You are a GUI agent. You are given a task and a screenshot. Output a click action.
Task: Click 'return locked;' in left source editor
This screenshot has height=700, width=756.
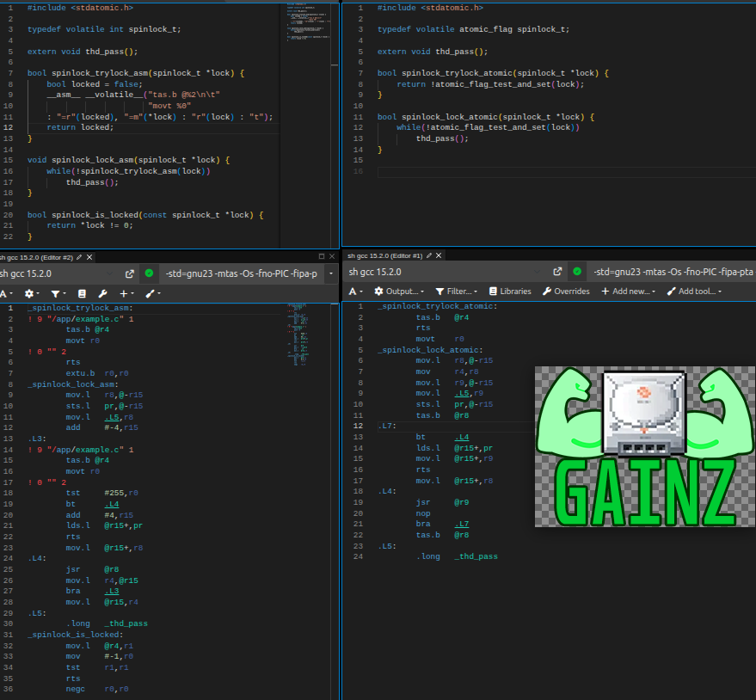pos(80,127)
